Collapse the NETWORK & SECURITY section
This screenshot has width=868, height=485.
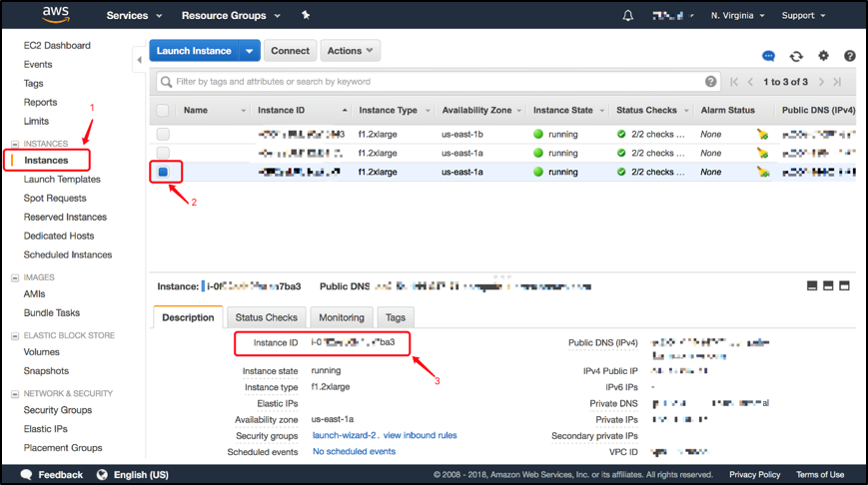pyautogui.click(x=15, y=394)
